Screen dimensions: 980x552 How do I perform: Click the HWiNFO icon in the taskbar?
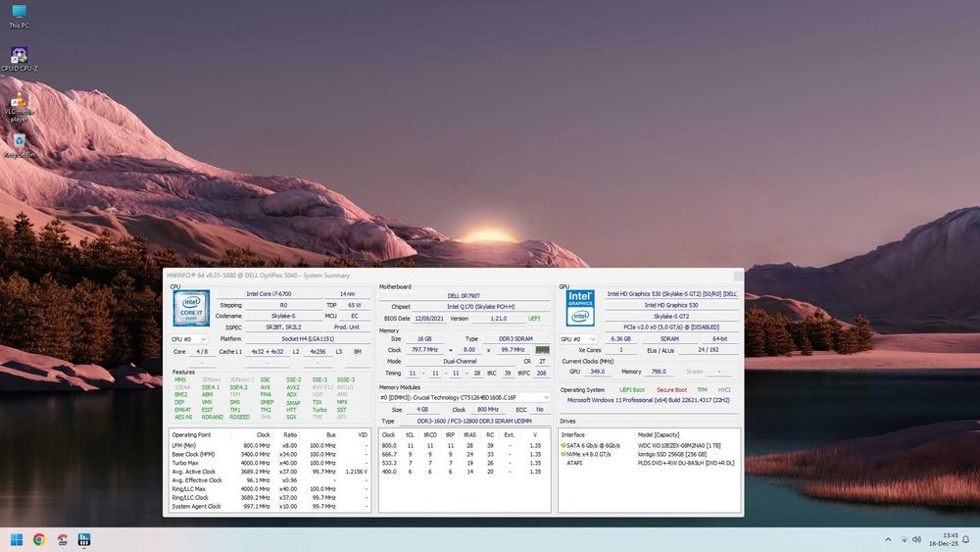tap(85, 540)
